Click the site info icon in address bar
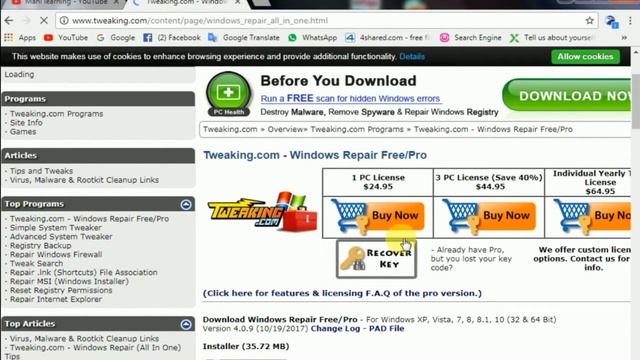 [x=64, y=20]
